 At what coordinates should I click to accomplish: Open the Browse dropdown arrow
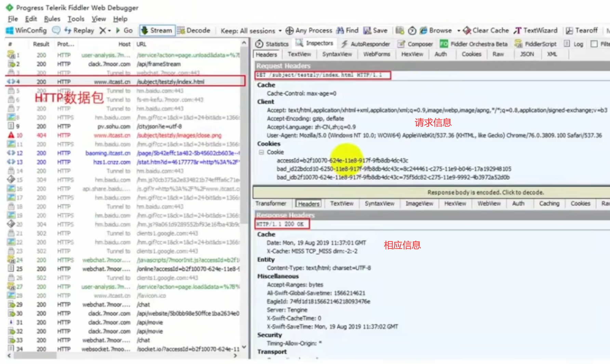tap(459, 30)
